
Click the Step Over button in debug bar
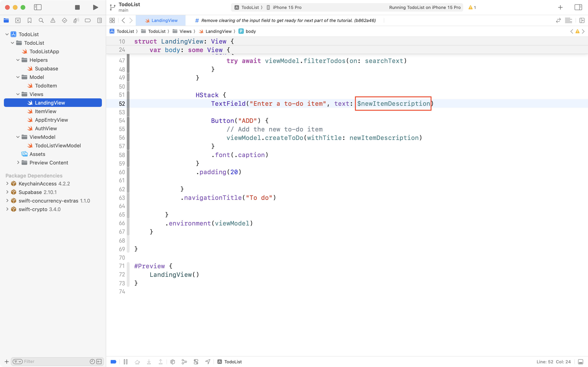(x=137, y=361)
